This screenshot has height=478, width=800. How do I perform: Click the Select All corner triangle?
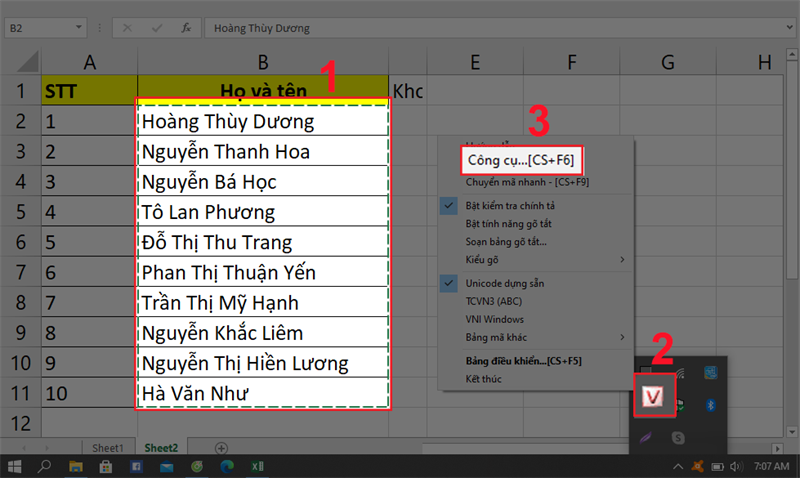pos(28,61)
